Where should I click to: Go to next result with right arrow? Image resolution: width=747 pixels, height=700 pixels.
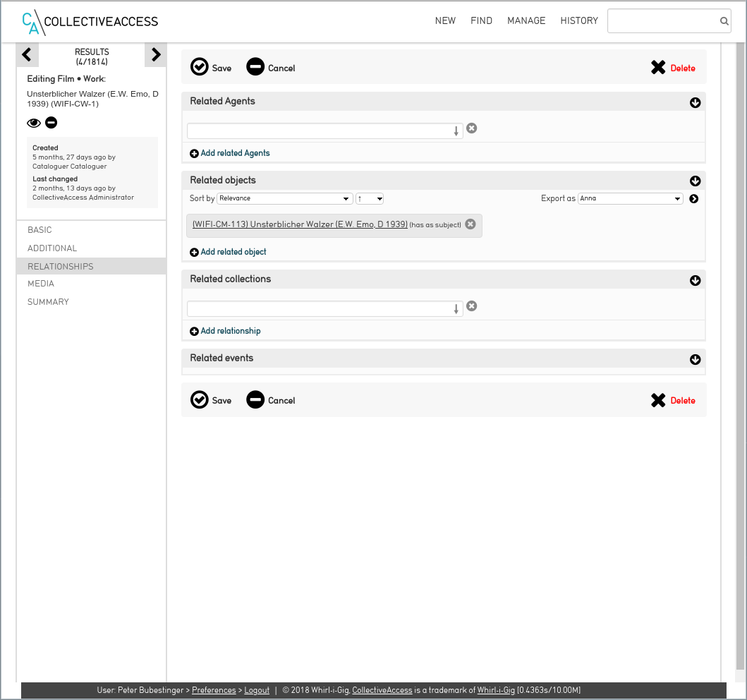(x=156, y=54)
